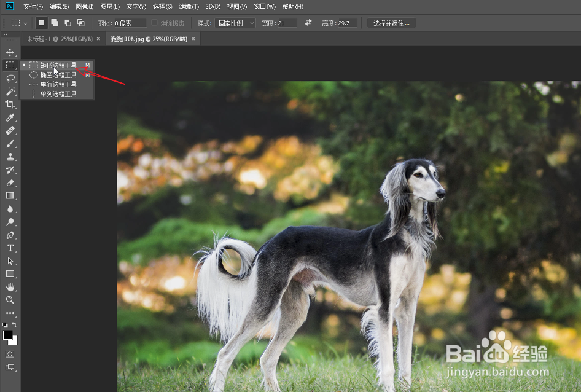Choose New Selection mode

[42, 23]
